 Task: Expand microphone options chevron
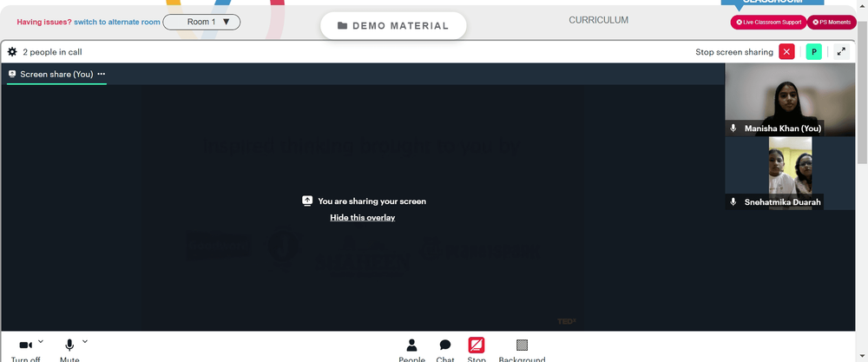click(85, 341)
